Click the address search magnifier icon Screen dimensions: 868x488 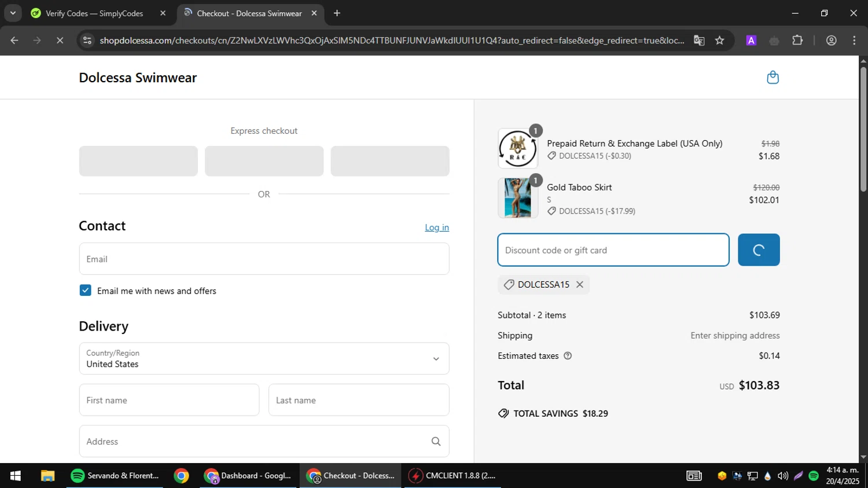tap(436, 442)
